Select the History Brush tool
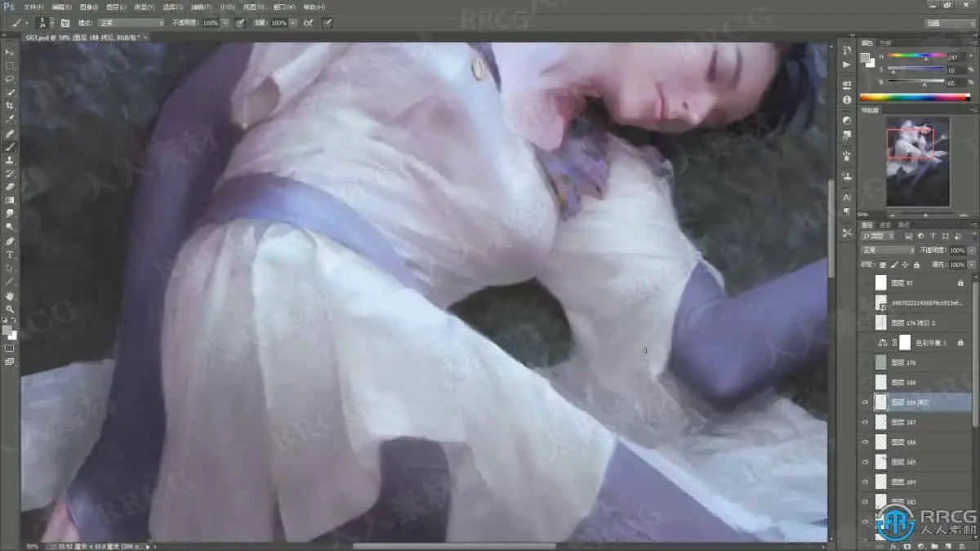 pyautogui.click(x=10, y=174)
